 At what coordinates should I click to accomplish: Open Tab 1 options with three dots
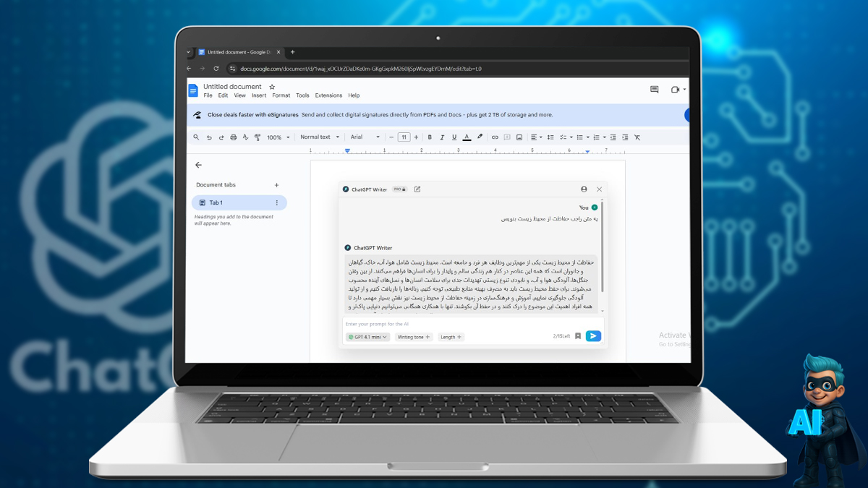(x=277, y=203)
